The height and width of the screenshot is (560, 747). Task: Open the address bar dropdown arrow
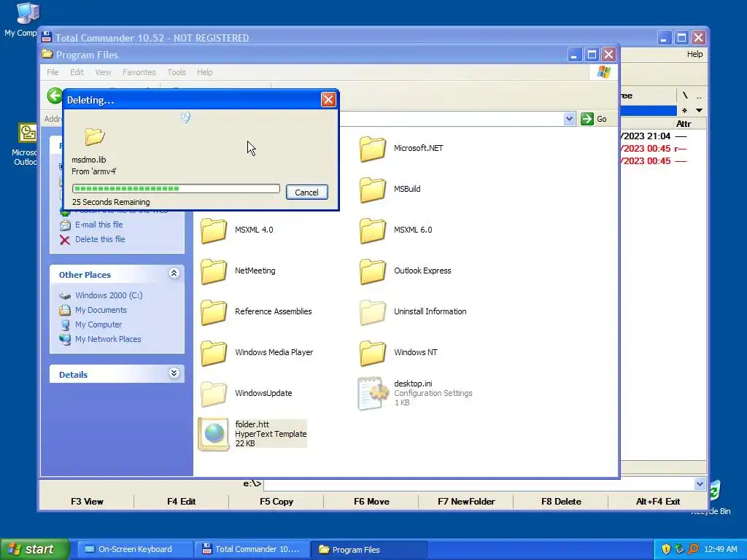coord(569,119)
